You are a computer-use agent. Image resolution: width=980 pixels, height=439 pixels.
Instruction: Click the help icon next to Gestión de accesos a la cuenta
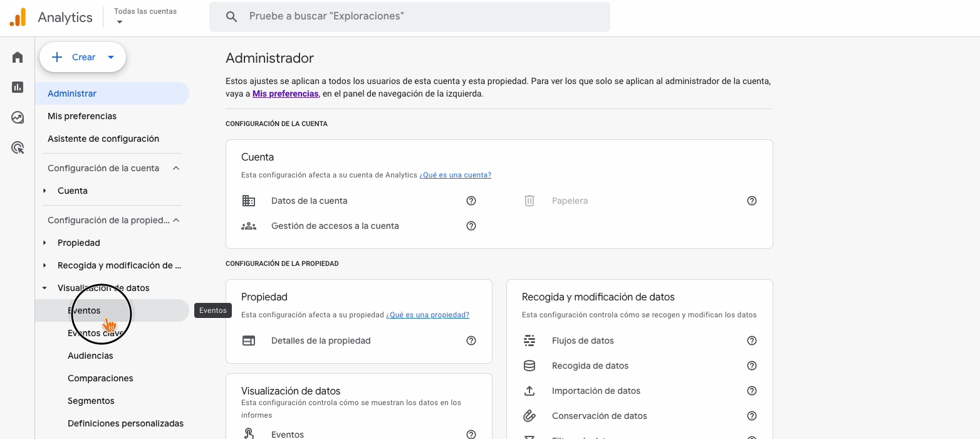pyautogui.click(x=471, y=226)
